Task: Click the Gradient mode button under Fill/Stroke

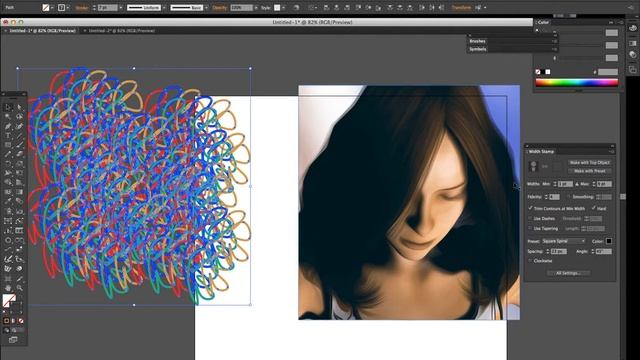Action: coord(13,321)
